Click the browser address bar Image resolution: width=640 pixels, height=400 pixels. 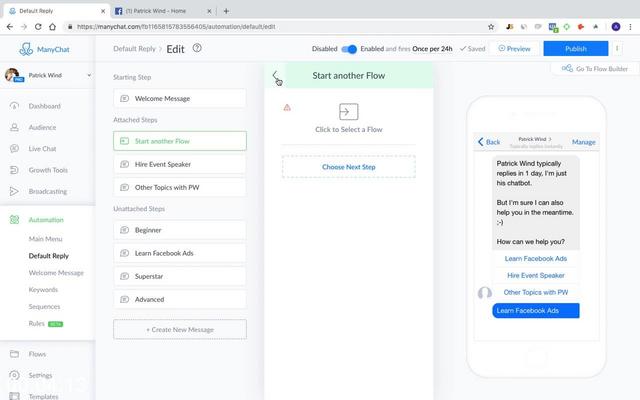pos(278,27)
